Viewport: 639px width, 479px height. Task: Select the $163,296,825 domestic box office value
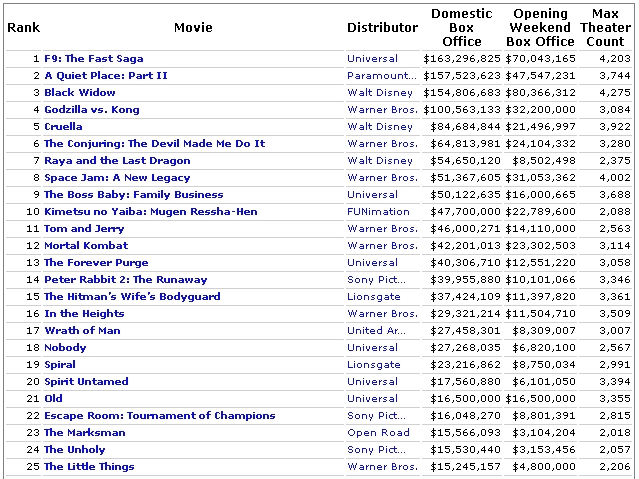click(462, 59)
